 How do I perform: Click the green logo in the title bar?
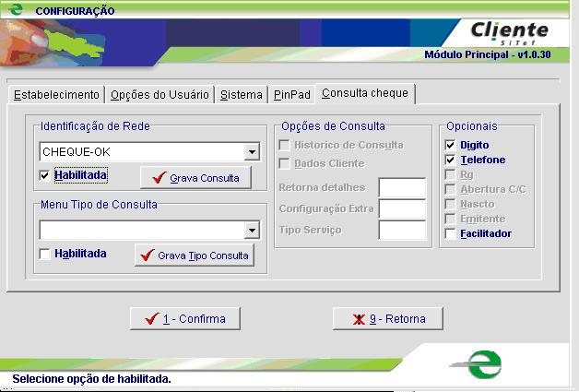(15, 10)
